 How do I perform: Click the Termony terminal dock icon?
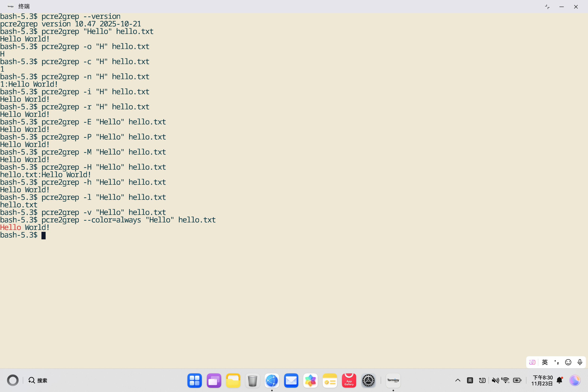click(x=393, y=380)
